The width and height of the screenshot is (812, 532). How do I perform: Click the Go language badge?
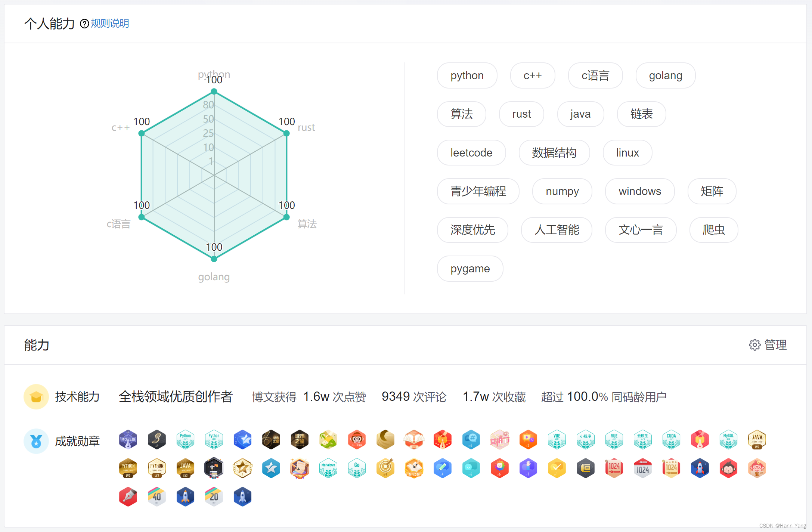(x=357, y=468)
